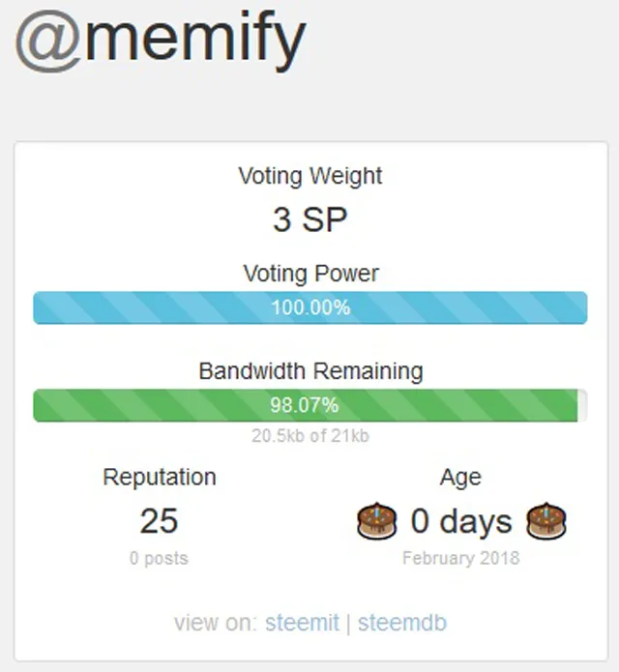Click the 0 posts count
619x672 pixels.
[x=159, y=558]
